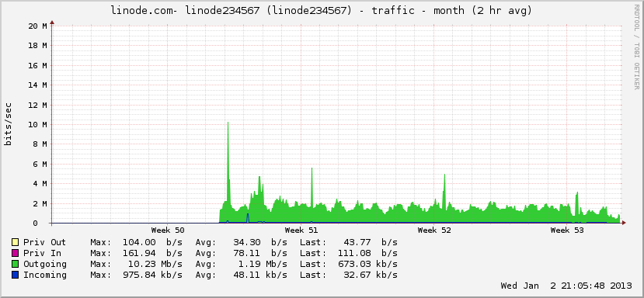Click the red arrow at x-axis end
Viewport: 644px width, 298px height.
point(624,223)
